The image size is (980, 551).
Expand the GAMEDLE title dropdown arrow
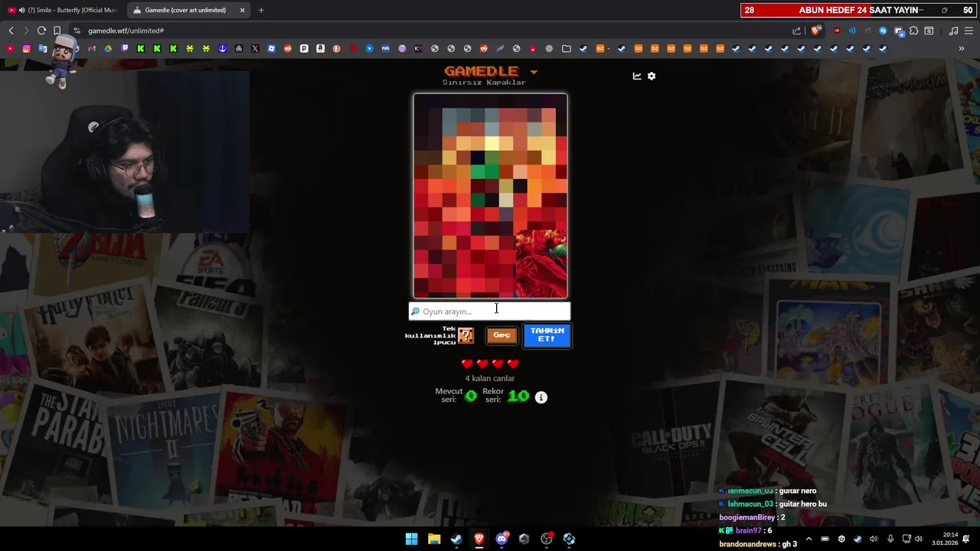point(534,72)
